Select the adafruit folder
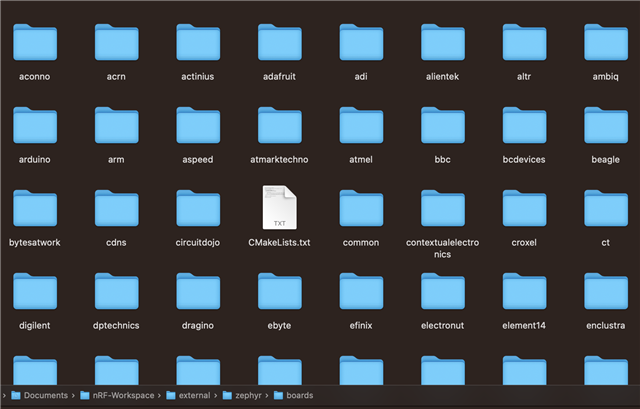This screenshot has height=409, width=640. 279,43
